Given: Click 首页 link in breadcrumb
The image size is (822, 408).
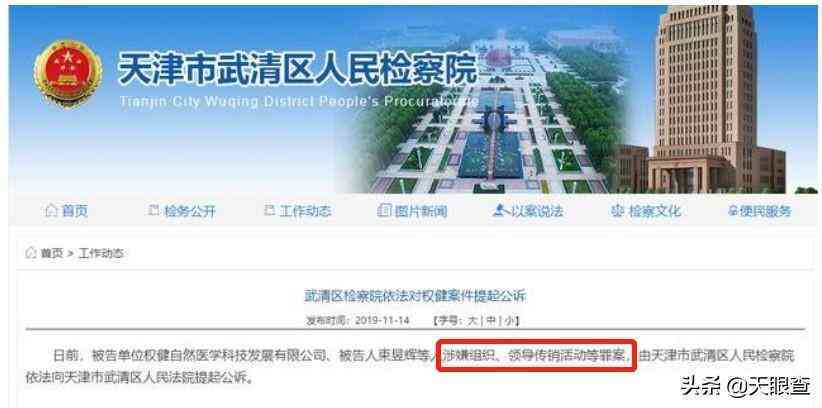Looking at the screenshot, I should pyautogui.click(x=52, y=253).
